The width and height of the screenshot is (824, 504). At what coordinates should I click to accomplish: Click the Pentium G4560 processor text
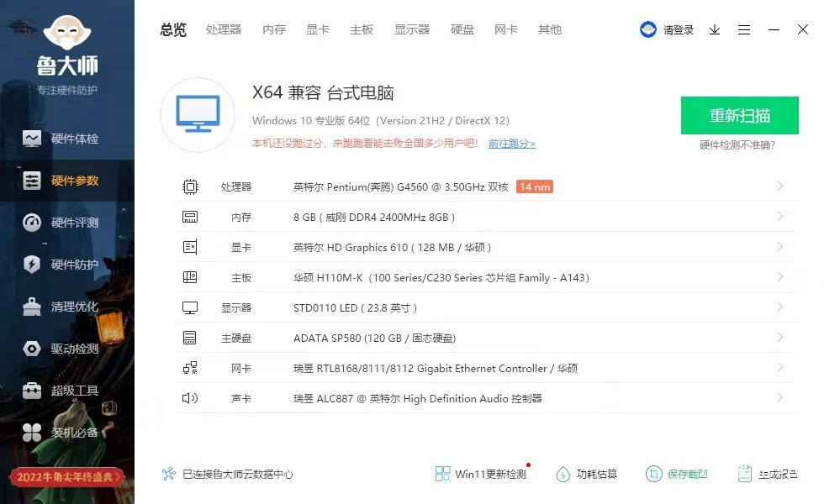click(x=400, y=186)
